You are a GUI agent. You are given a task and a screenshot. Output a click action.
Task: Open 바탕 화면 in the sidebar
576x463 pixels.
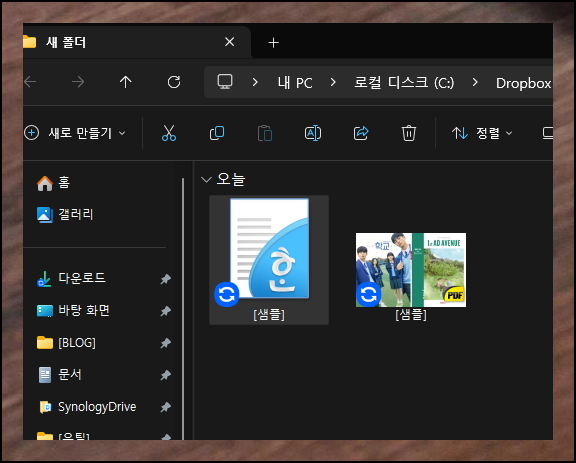73,311
